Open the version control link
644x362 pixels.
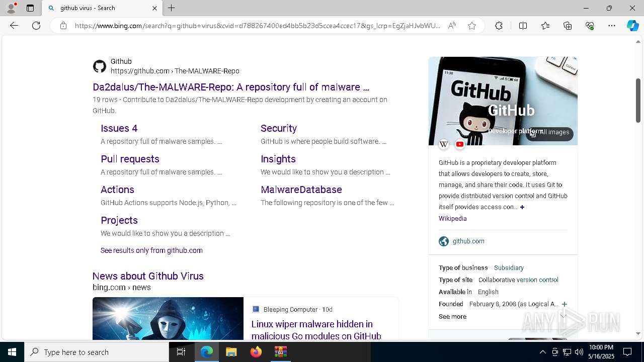537,280
